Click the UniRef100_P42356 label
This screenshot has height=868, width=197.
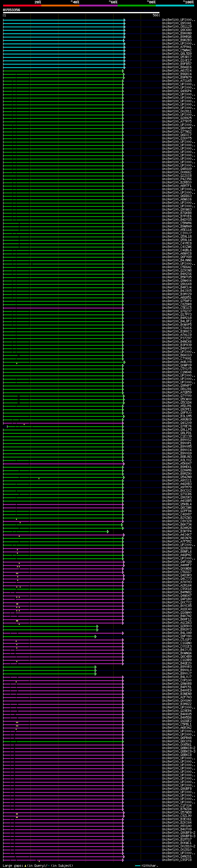[177, 179]
